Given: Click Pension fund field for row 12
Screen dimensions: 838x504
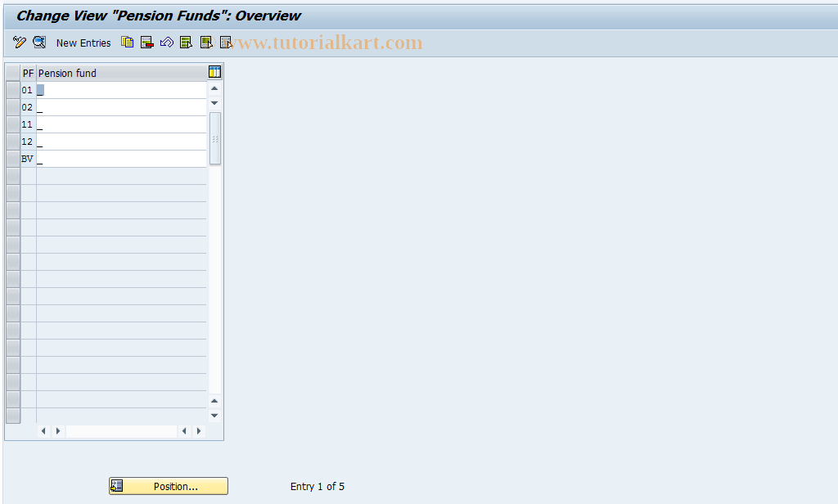Looking at the screenshot, I should (x=121, y=141).
